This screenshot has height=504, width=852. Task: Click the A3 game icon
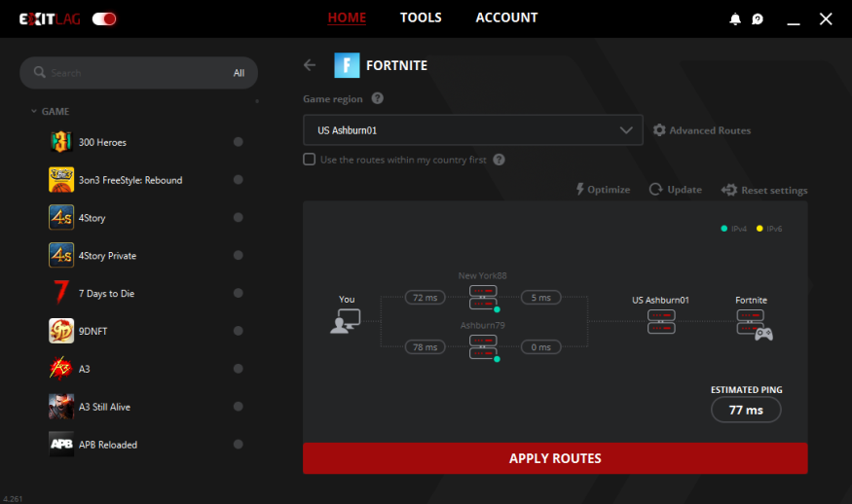pyautogui.click(x=61, y=368)
